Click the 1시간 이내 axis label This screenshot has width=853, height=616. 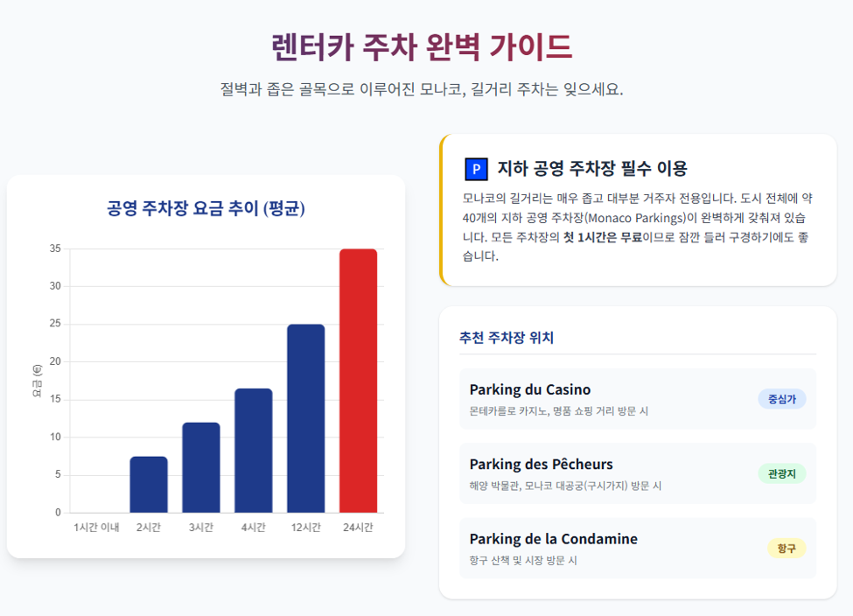click(x=96, y=528)
